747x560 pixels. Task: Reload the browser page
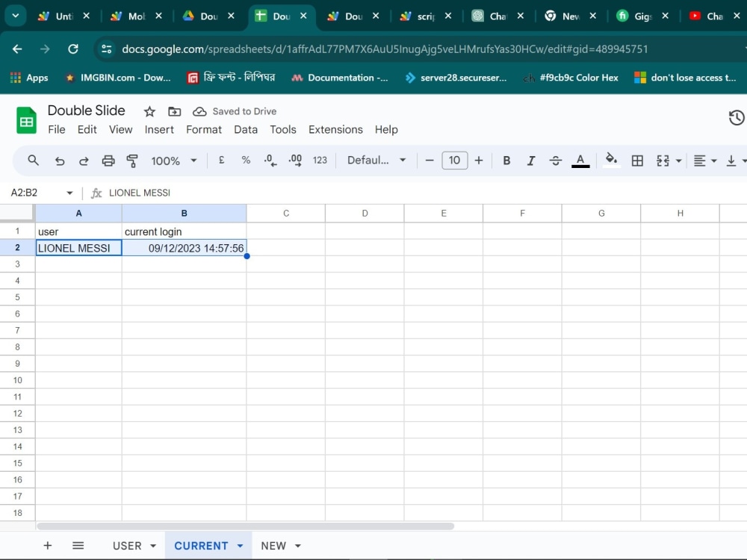pos(73,49)
